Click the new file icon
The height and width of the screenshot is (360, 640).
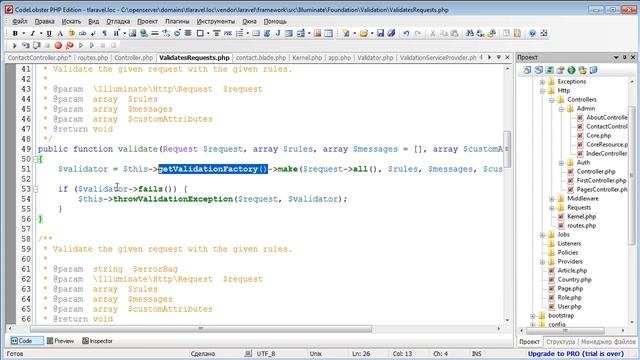tap(346, 33)
